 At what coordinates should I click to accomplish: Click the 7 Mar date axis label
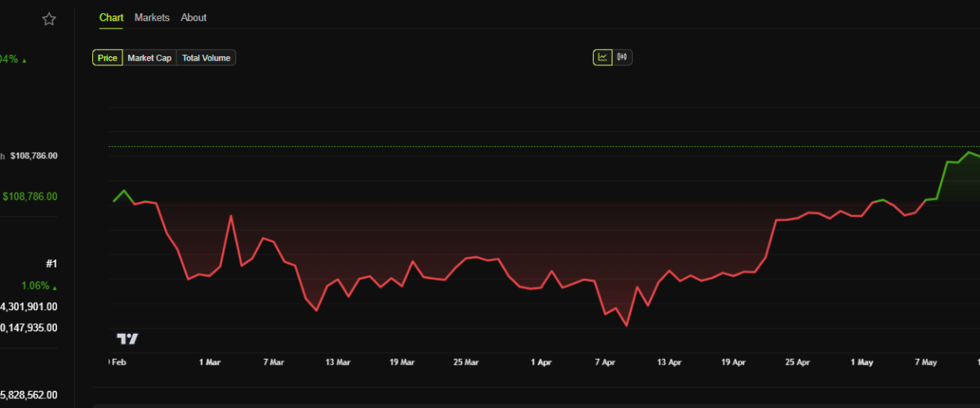click(x=273, y=361)
